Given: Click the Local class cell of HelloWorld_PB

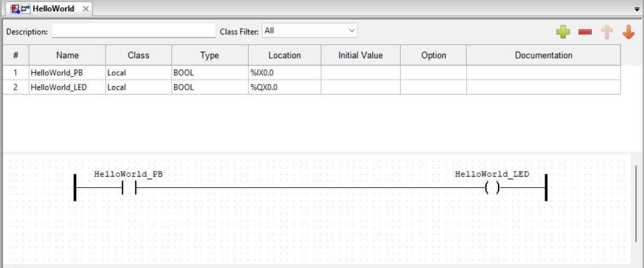Looking at the screenshot, I should (x=139, y=73).
